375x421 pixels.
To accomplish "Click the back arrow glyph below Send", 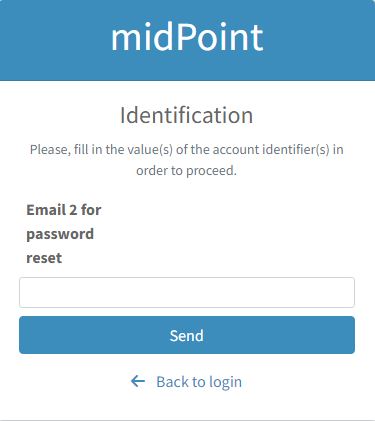I will pyautogui.click(x=138, y=381).
